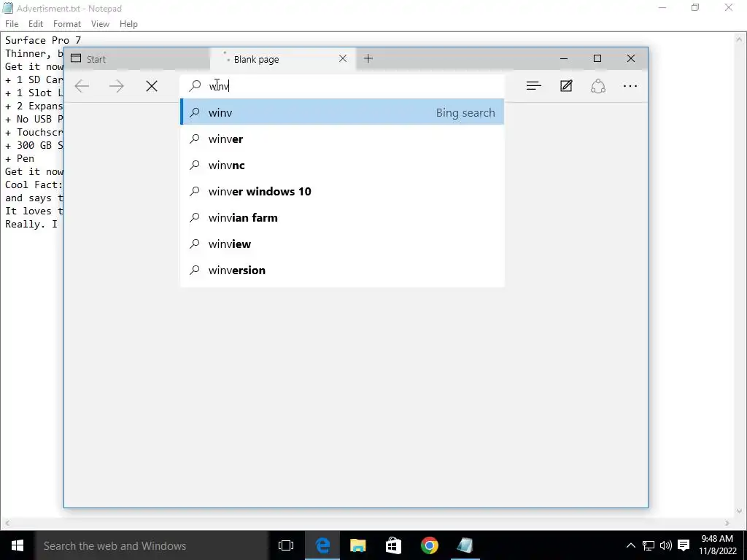The height and width of the screenshot is (560, 747).
Task: Click the taskbar clock and date
Action: tap(718, 545)
